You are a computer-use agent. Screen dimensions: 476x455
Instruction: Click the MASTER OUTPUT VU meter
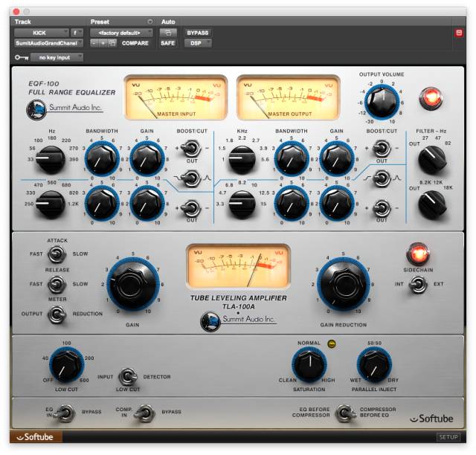289,97
